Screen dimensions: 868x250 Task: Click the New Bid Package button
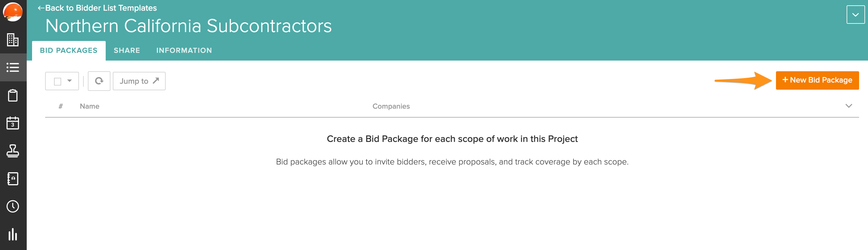817,80
